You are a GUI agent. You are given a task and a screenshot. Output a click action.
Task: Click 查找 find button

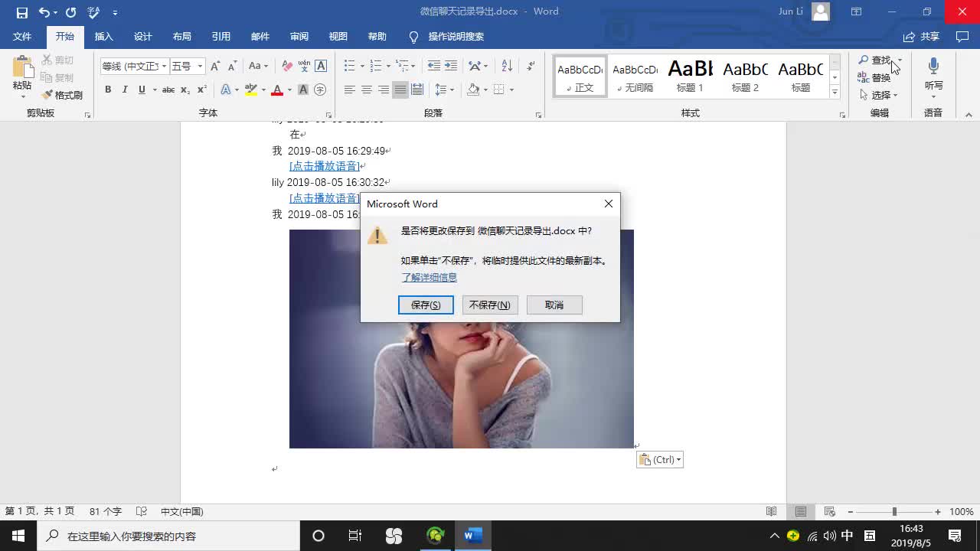click(x=874, y=60)
